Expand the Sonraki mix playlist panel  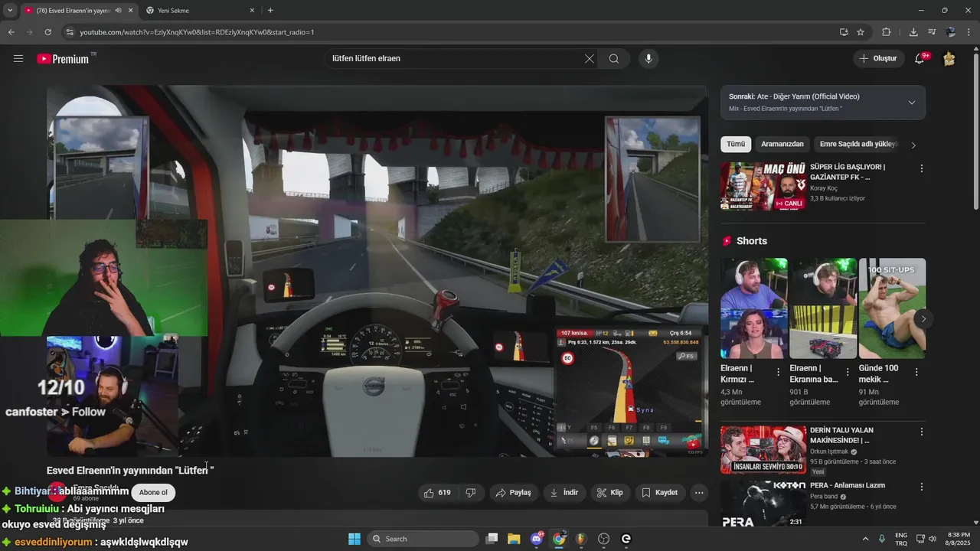click(x=911, y=103)
